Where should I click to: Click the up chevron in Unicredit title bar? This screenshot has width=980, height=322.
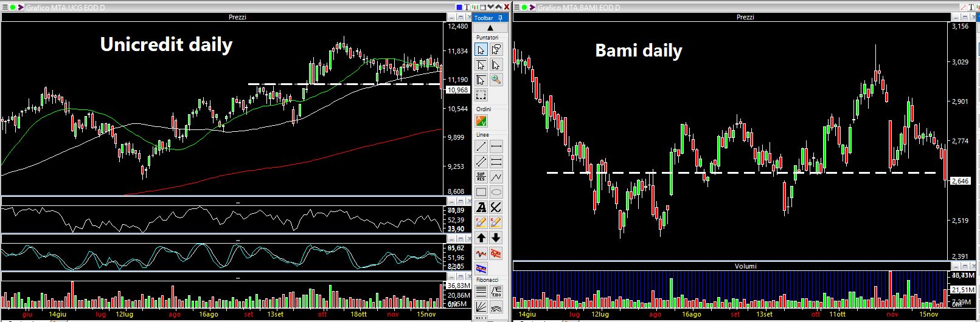click(x=499, y=7)
